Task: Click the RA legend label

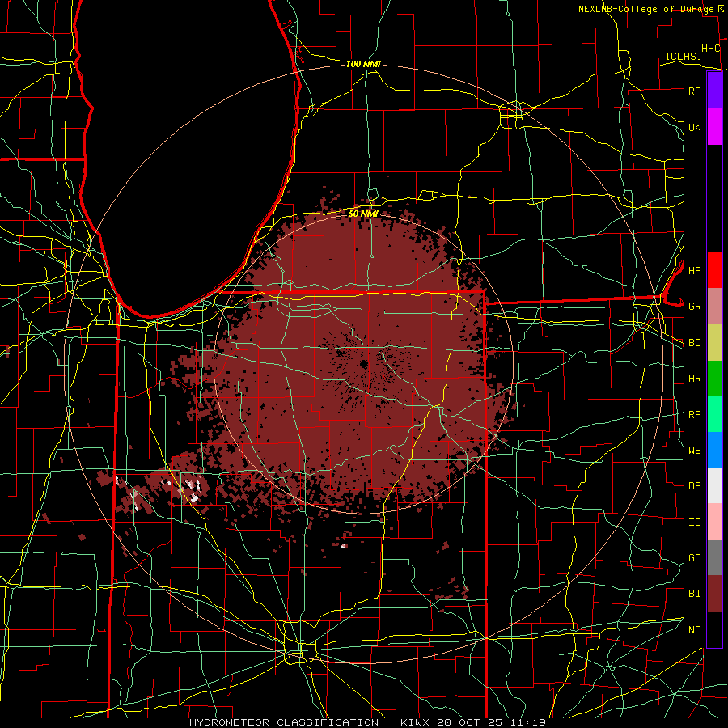Action: point(694,415)
